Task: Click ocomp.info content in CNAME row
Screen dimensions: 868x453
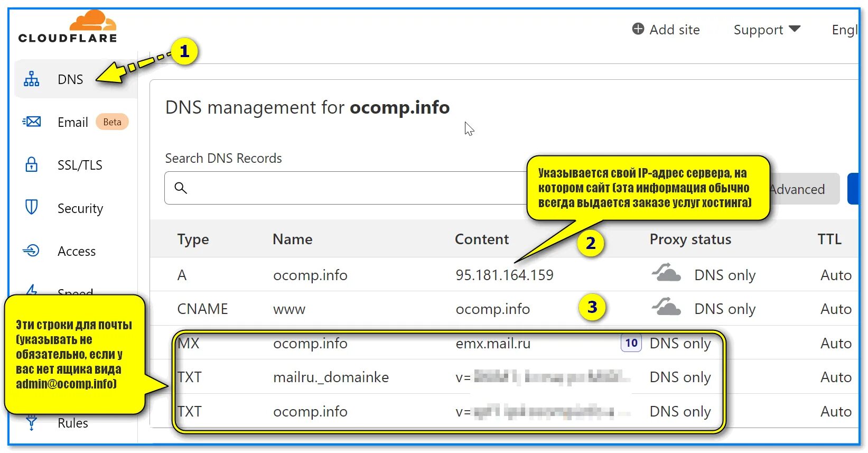Action: coord(493,309)
